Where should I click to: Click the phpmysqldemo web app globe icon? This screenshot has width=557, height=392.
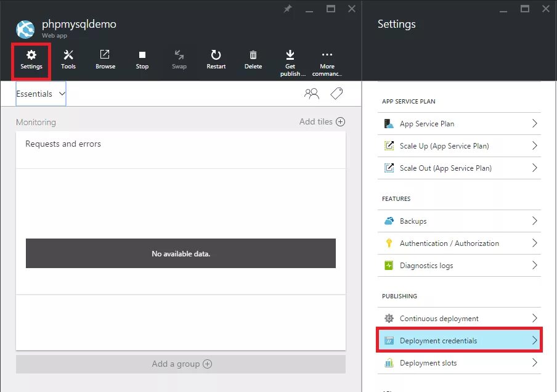click(25, 29)
